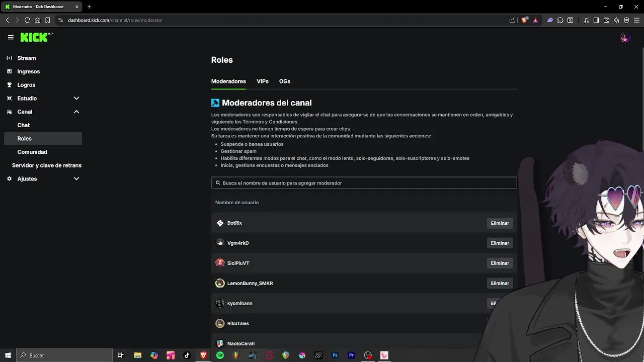
Task: Select Roles in the sidebar
Action: coord(43,138)
